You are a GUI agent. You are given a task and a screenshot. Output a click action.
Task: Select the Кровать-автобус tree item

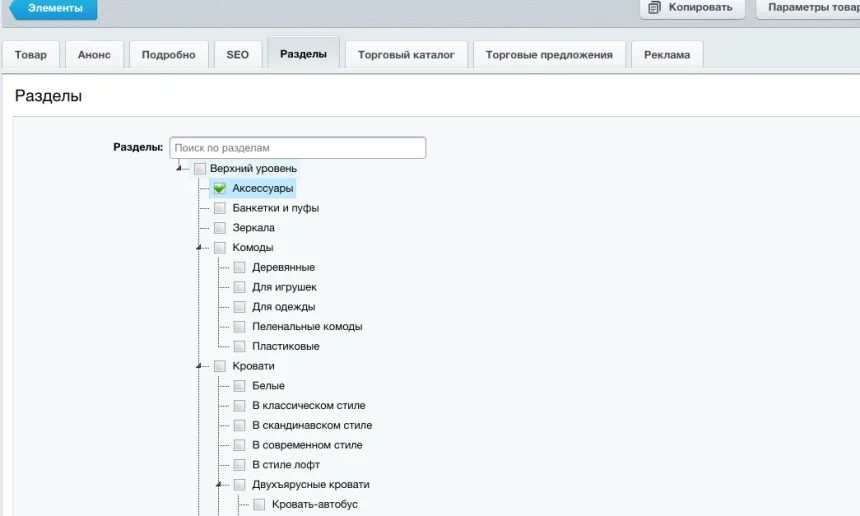coord(314,504)
